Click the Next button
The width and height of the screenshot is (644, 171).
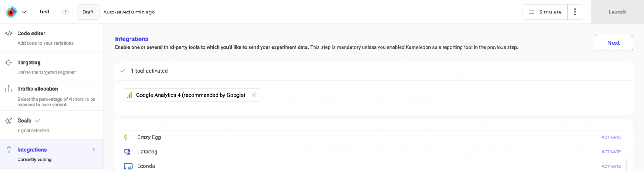point(613,43)
